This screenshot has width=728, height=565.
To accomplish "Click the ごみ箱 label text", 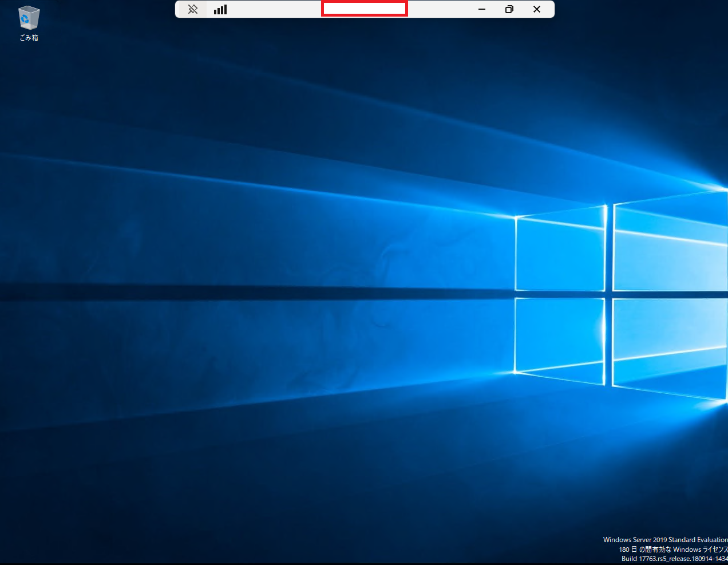I will (x=28, y=37).
